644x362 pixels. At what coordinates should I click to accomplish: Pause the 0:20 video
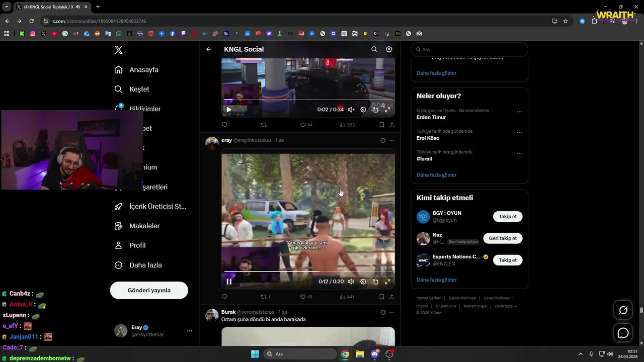[x=229, y=282]
